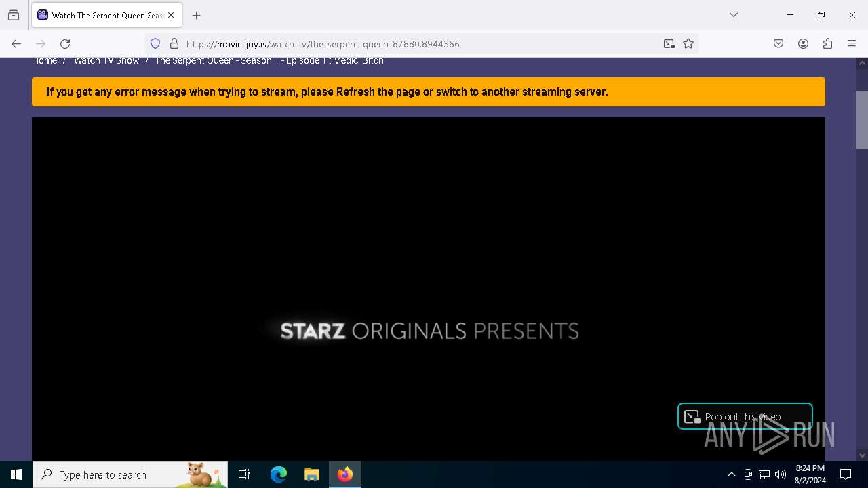Show hidden tray icons chevron
Screen dimensions: 868x488
click(x=731, y=474)
